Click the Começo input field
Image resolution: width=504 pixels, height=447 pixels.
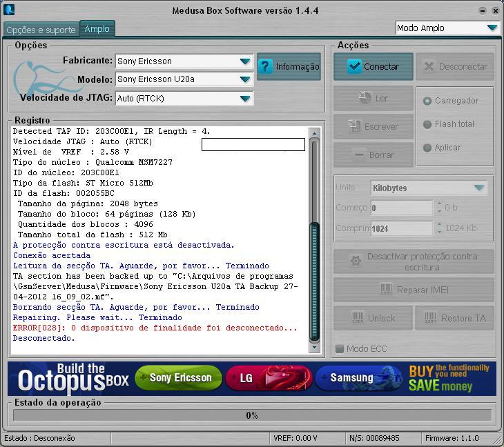(401, 208)
